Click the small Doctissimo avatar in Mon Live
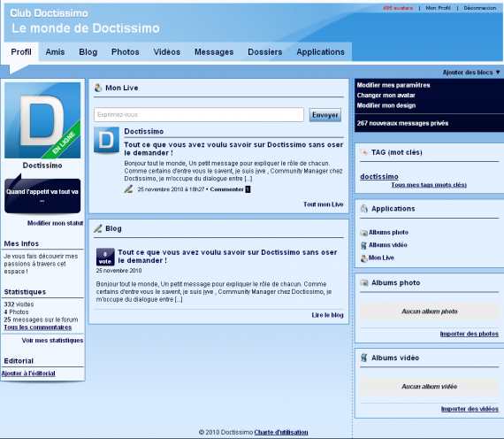 pyautogui.click(x=106, y=140)
